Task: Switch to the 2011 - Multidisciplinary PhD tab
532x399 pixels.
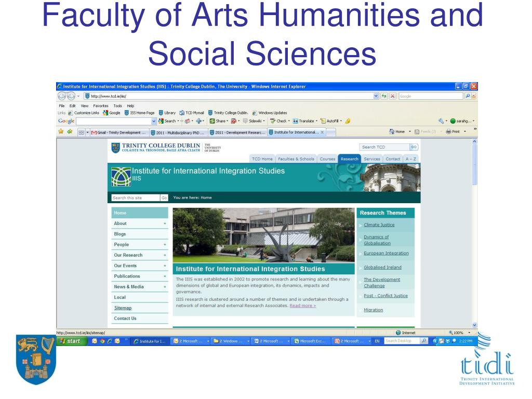Action: [178, 132]
